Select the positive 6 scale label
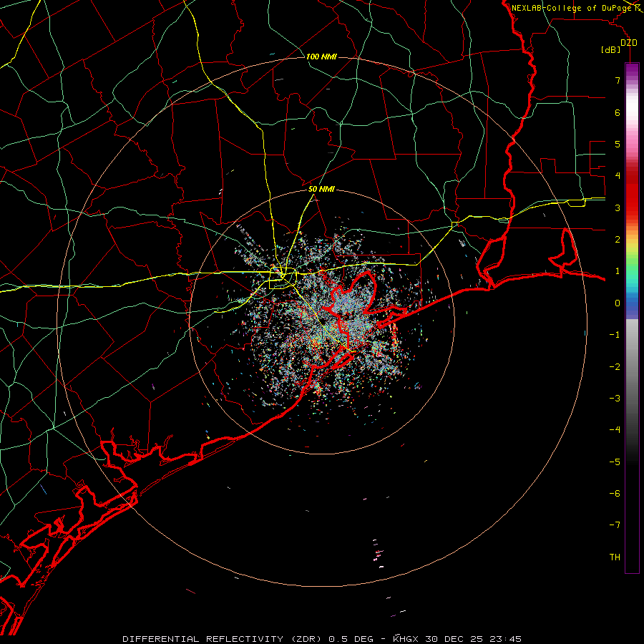This screenshot has height=644, width=644. click(x=618, y=112)
